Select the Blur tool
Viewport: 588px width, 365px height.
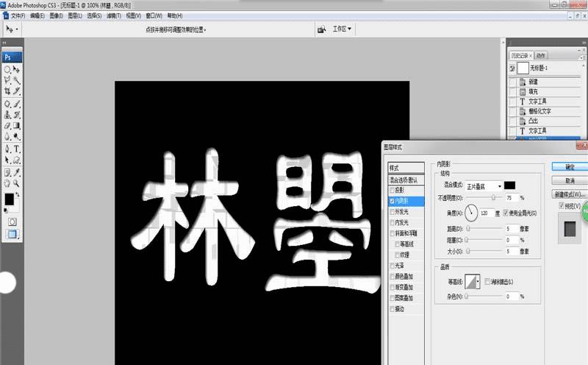click(7, 137)
